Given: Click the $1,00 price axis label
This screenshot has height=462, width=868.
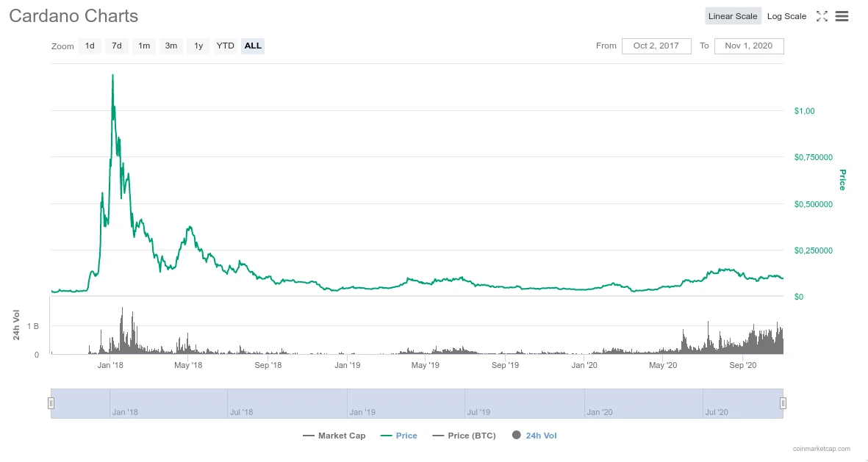Looking at the screenshot, I should 804,111.
